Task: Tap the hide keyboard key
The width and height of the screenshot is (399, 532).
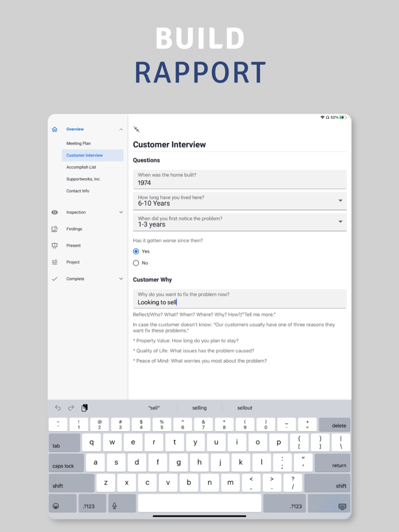Action: point(329,503)
